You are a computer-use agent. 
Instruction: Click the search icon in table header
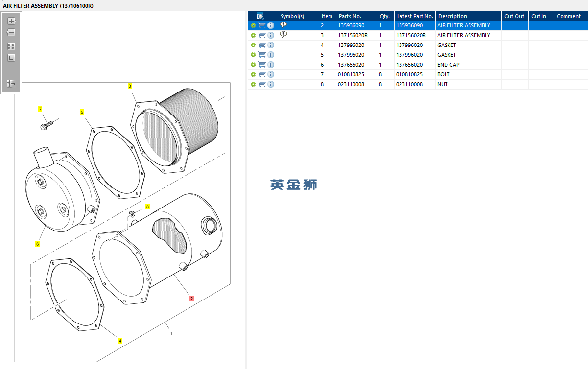coord(260,16)
